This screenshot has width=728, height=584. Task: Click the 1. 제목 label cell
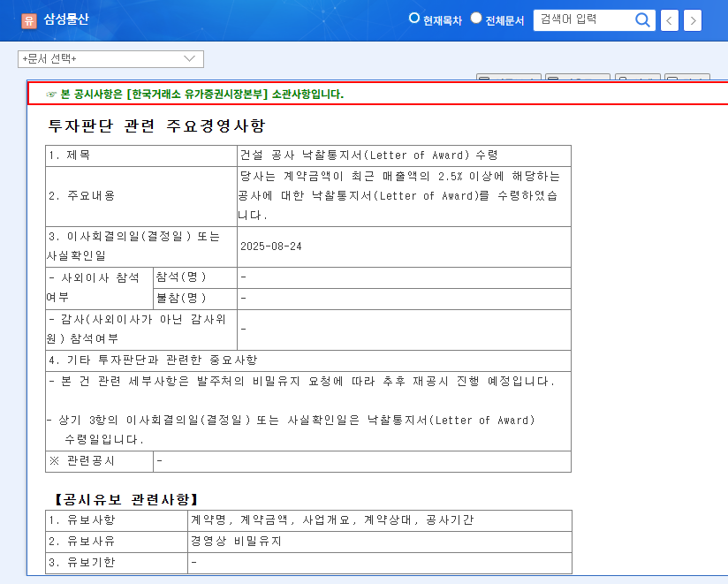[x=141, y=155]
